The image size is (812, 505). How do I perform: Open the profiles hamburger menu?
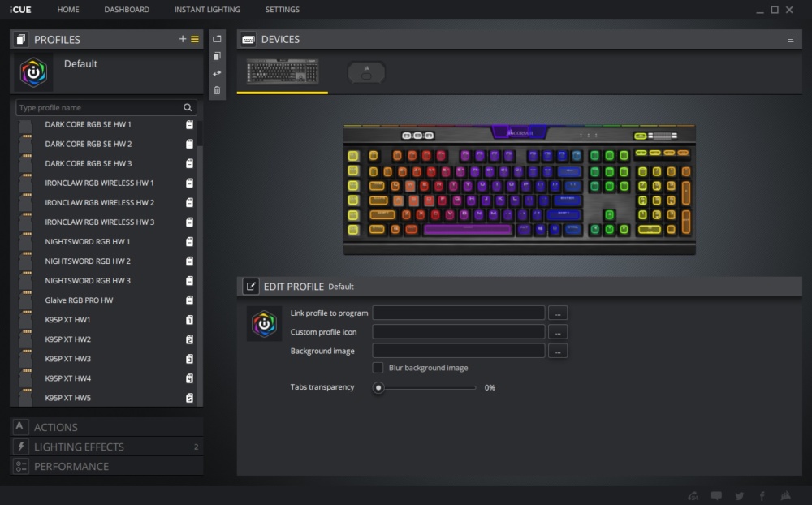click(x=195, y=39)
